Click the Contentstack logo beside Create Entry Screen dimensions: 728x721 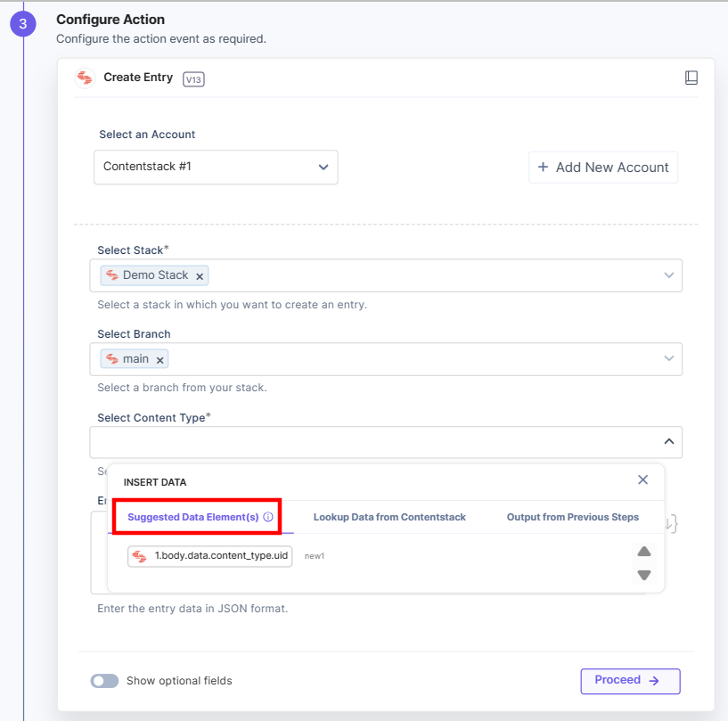(x=85, y=78)
